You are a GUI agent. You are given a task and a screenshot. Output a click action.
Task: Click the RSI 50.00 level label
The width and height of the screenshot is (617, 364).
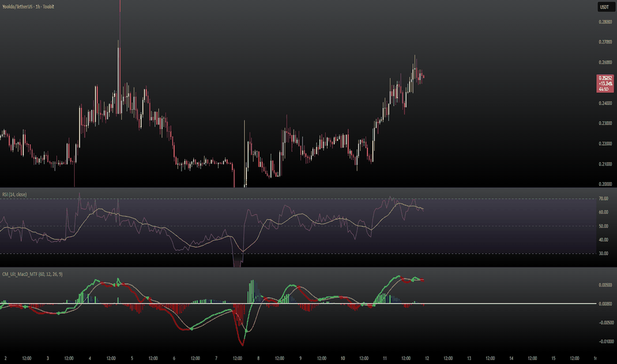pyautogui.click(x=603, y=226)
